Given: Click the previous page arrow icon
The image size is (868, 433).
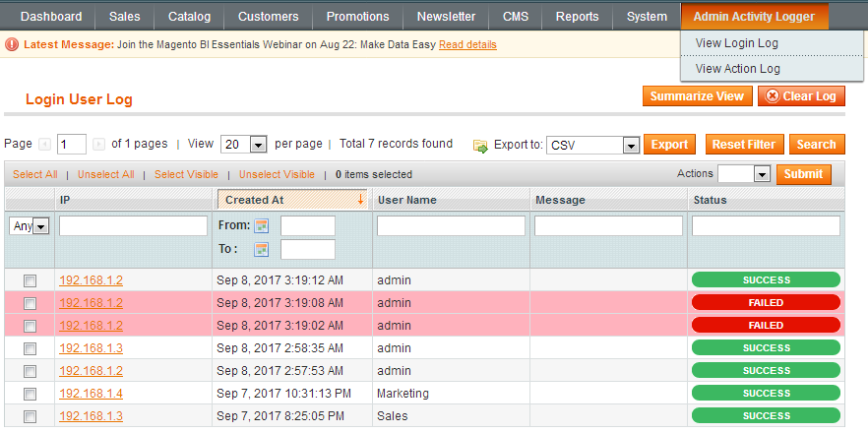Looking at the screenshot, I should pyautogui.click(x=45, y=145).
